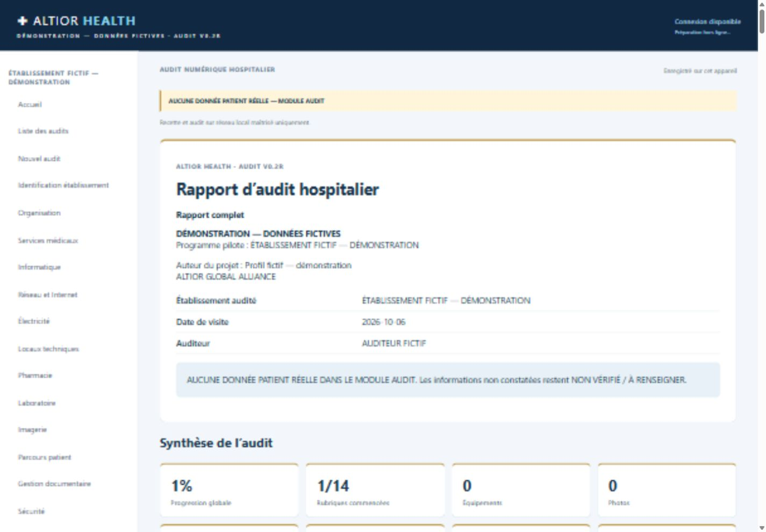This screenshot has width=766, height=532.
Task: Click the 'Rapport complet' label
Action: [210, 215]
